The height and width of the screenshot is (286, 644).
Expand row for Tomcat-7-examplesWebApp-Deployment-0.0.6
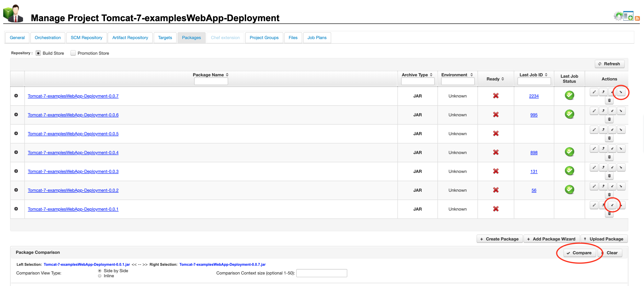coord(16,114)
